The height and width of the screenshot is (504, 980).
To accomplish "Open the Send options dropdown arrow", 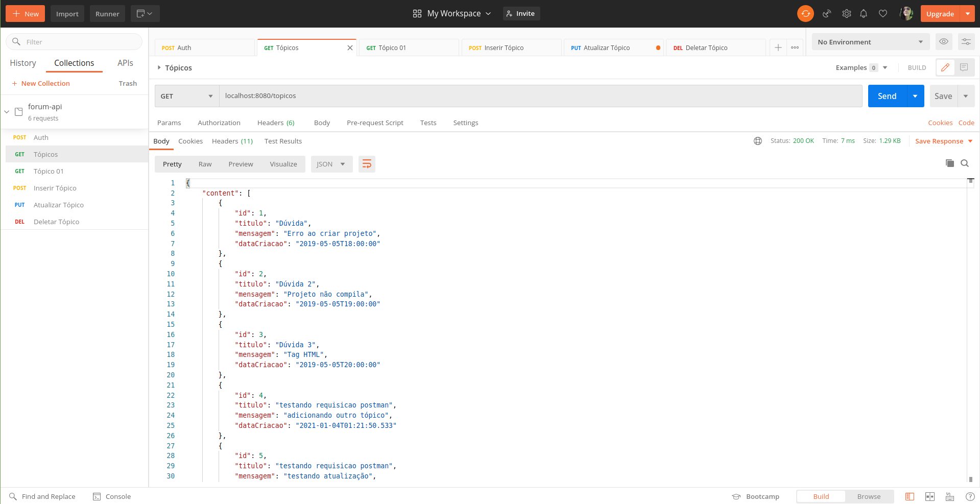I will click(x=915, y=96).
